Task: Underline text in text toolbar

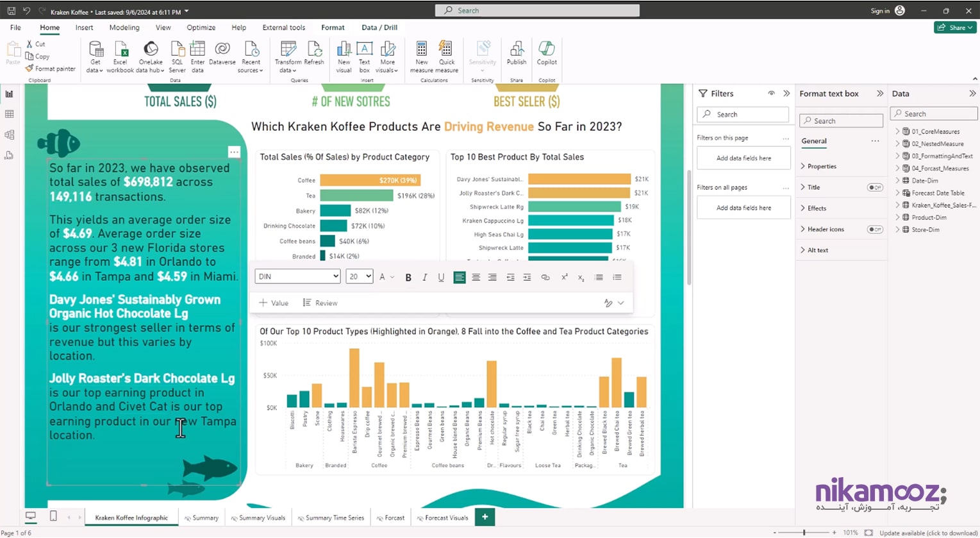Action: pos(441,277)
